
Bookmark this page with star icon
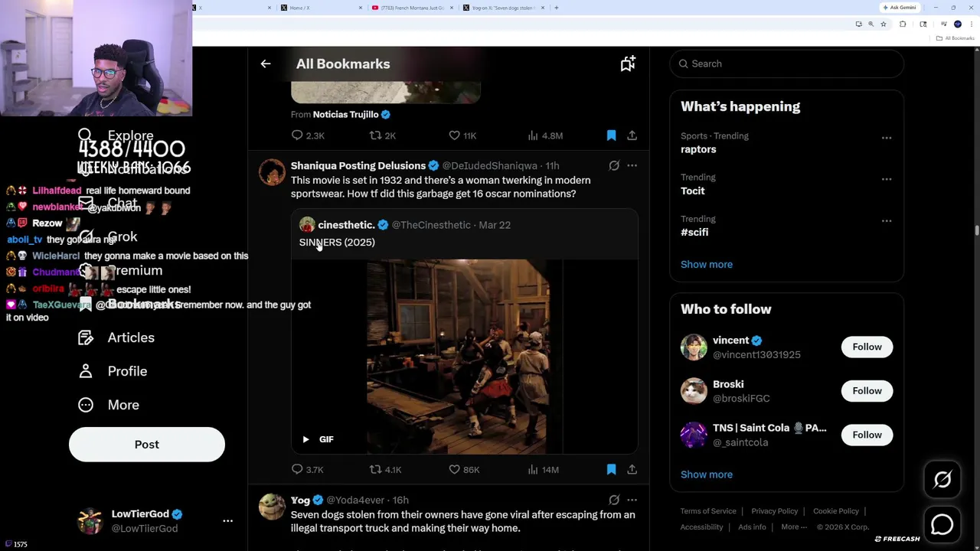884,24
